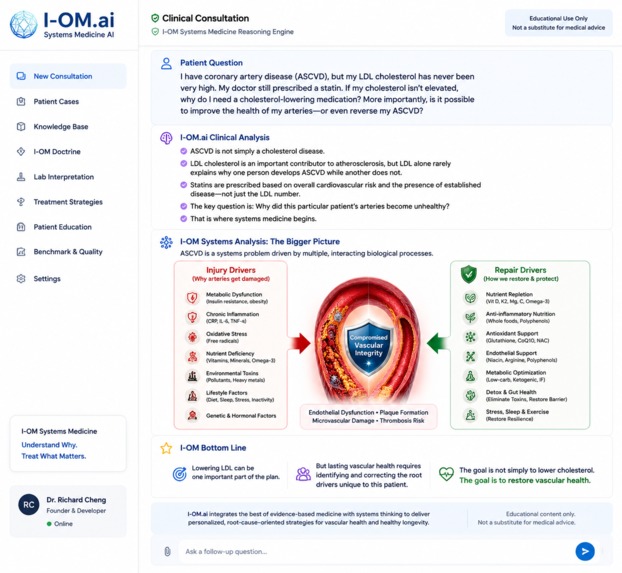Go to Knowledge Base
Image resolution: width=622 pixels, height=573 pixels.
(x=61, y=127)
